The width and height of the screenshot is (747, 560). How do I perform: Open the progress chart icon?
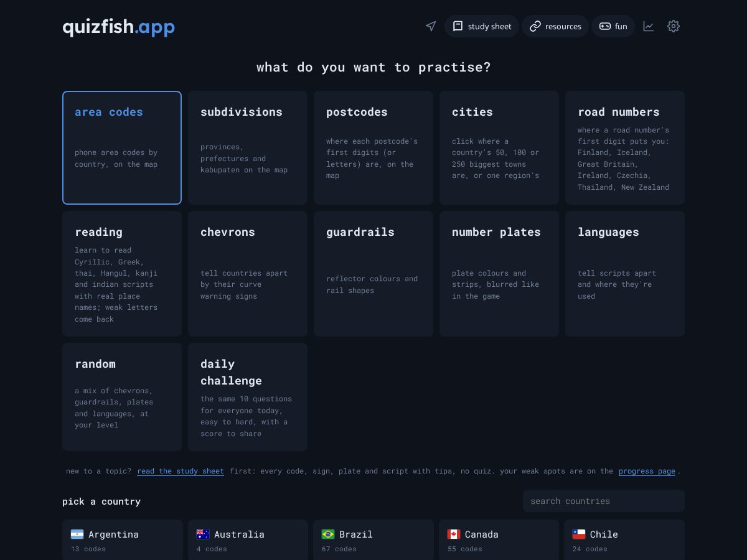click(x=649, y=26)
